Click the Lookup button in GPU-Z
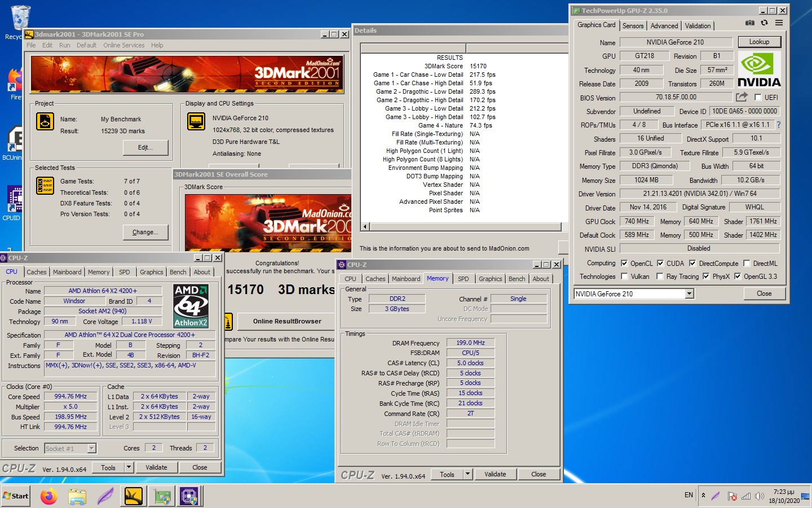 click(x=759, y=42)
